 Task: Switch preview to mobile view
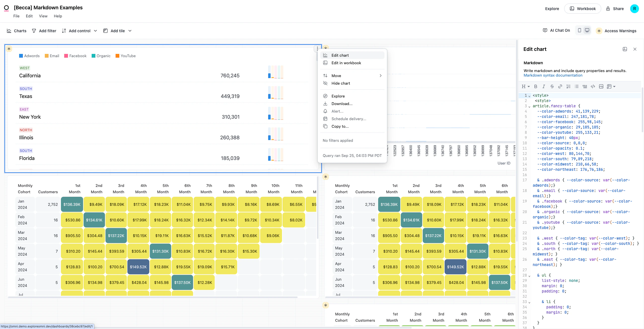click(580, 30)
